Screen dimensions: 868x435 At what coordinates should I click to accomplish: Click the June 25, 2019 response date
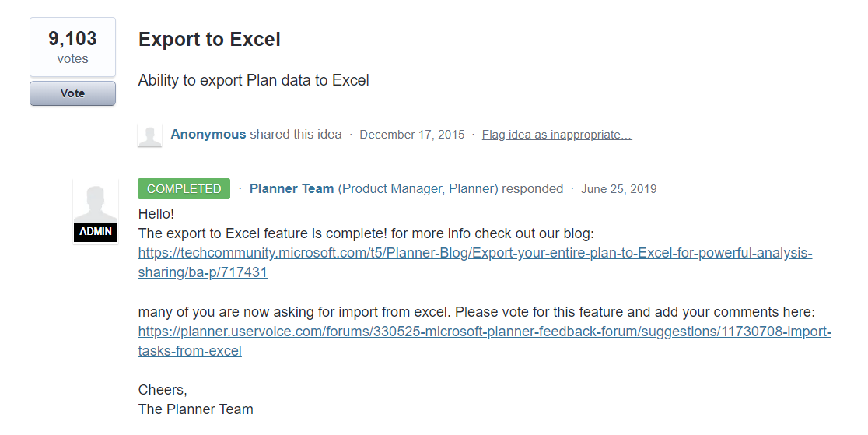(x=618, y=189)
